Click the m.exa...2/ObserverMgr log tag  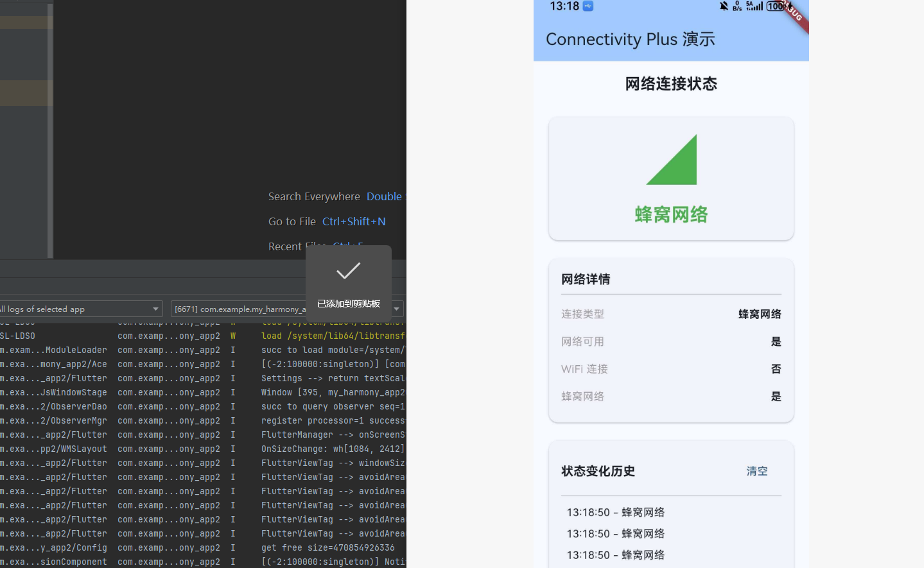pyautogui.click(x=53, y=420)
